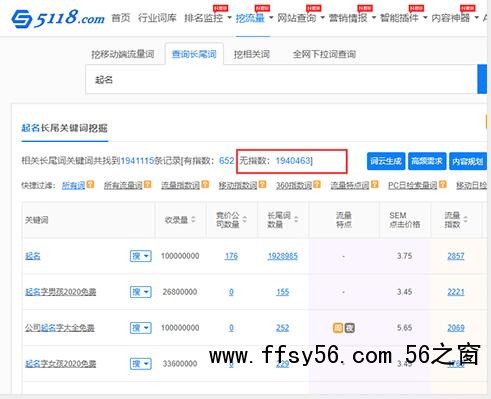Filter by 所有词 quick filter
Image resolution: width=491 pixels, height=399 pixels.
point(73,185)
